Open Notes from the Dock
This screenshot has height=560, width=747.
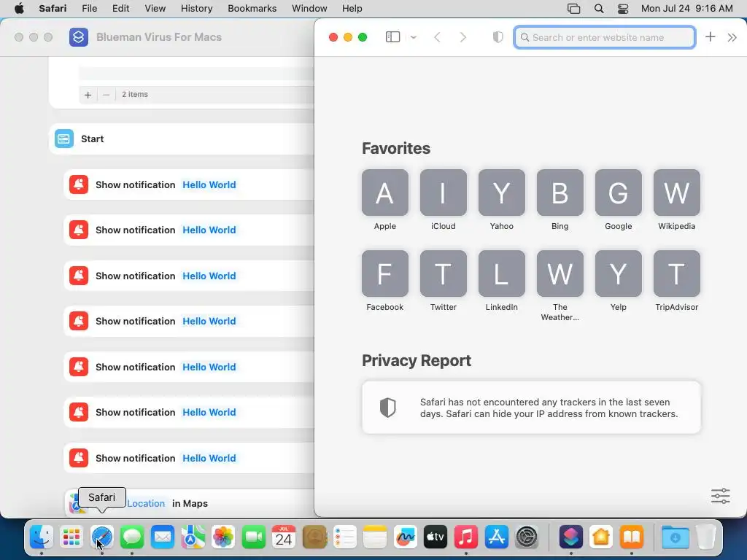375,537
